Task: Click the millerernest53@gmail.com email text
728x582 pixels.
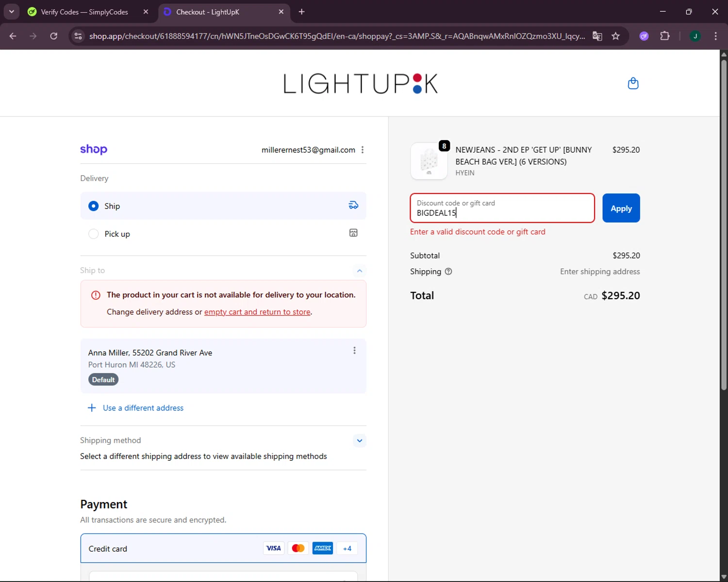Action: pos(308,150)
